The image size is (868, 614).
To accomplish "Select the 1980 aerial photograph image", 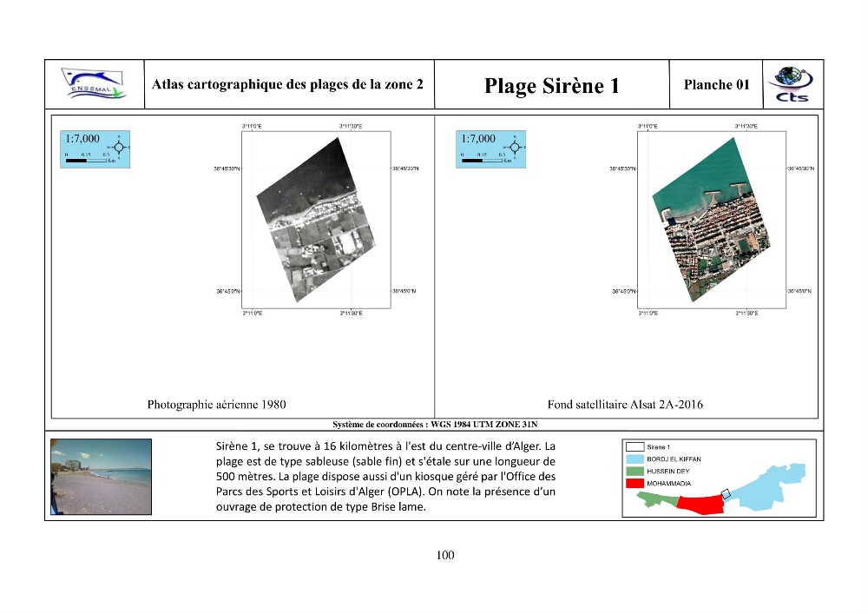I will 316,220.
